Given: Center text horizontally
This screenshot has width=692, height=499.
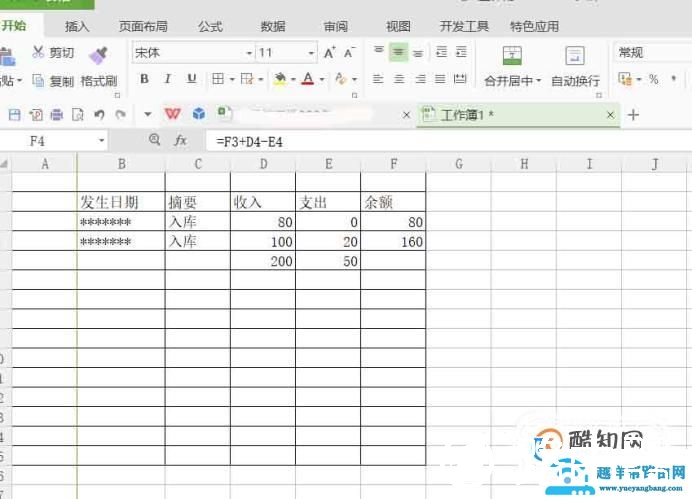Looking at the screenshot, I should click(399, 79).
